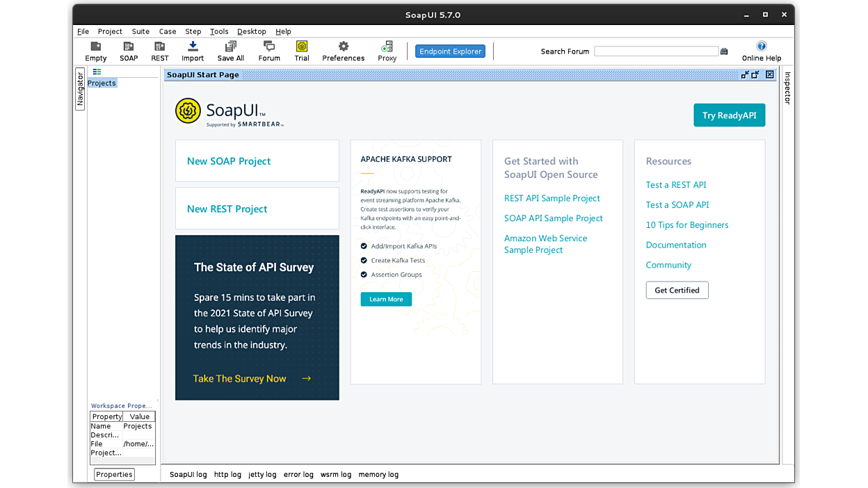
Task: Open the Endpoint Explorer
Action: coord(450,51)
